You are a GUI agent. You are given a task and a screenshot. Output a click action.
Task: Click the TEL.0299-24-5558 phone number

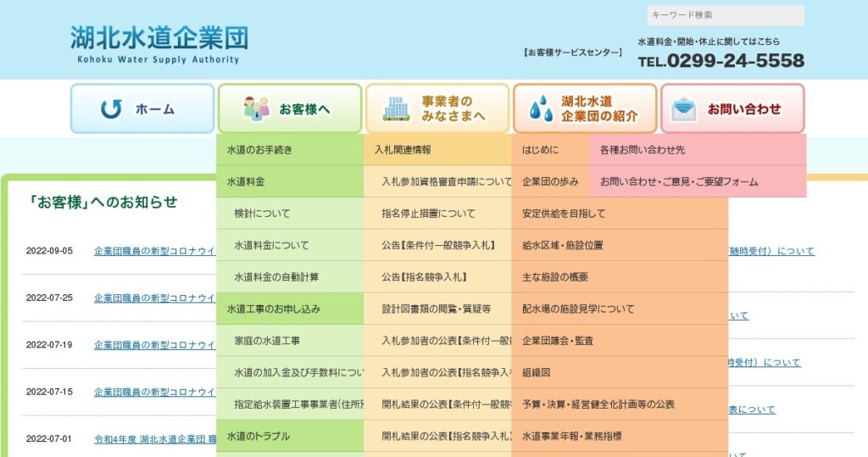coord(721,60)
